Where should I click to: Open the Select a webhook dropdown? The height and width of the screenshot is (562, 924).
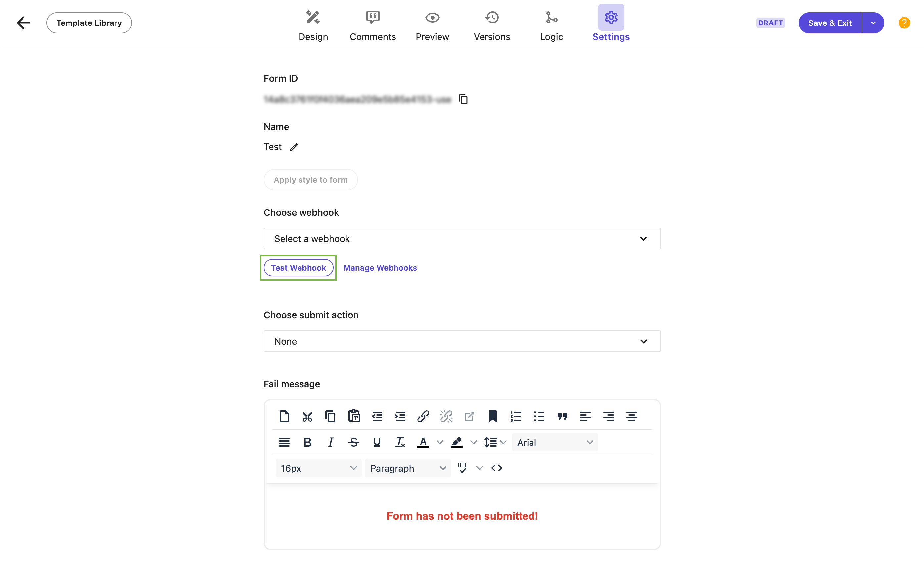[462, 238]
